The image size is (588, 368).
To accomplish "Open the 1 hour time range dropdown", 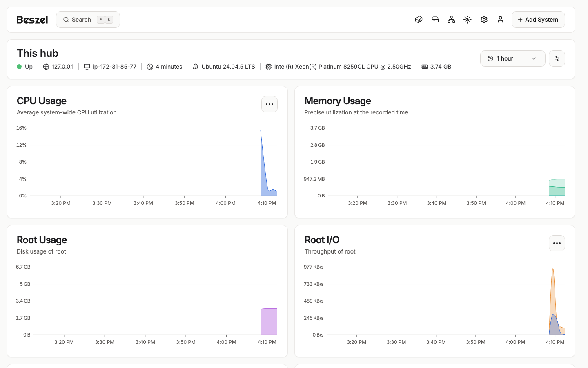I will point(512,58).
